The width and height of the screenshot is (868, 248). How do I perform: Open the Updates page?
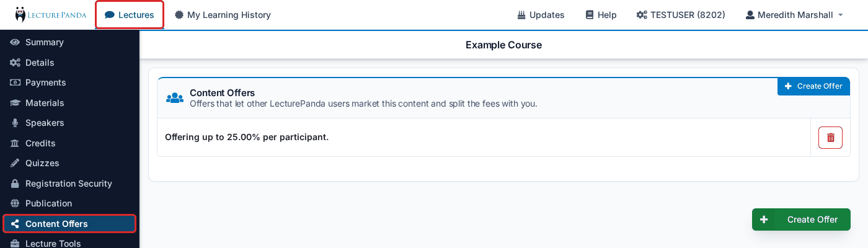pyautogui.click(x=541, y=15)
